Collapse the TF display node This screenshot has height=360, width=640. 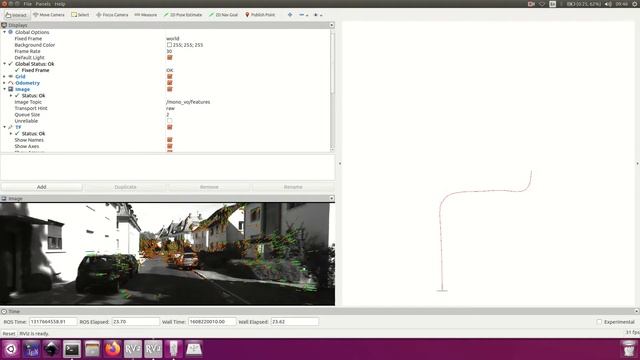click(4, 127)
